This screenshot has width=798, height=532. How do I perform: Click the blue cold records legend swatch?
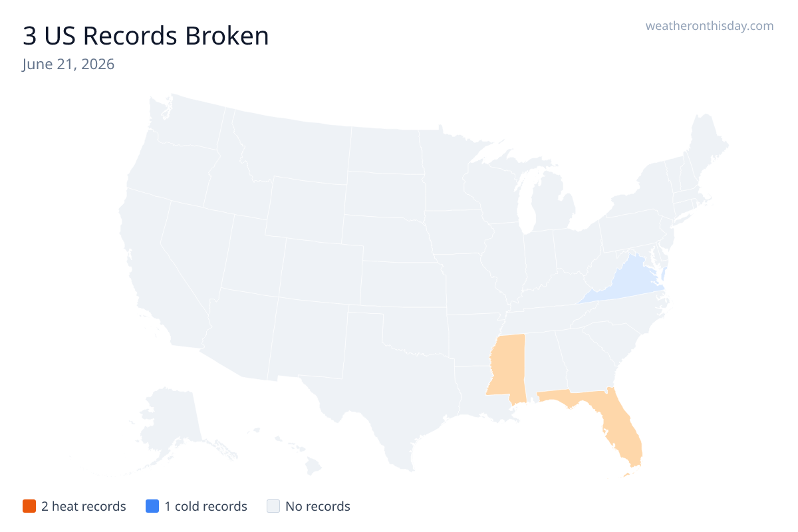152,506
